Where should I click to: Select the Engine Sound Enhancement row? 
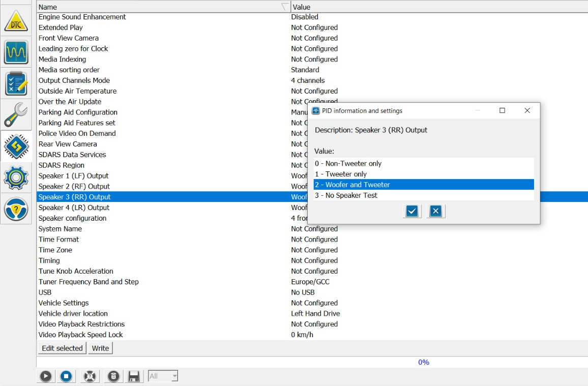click(x=312, y=17)
